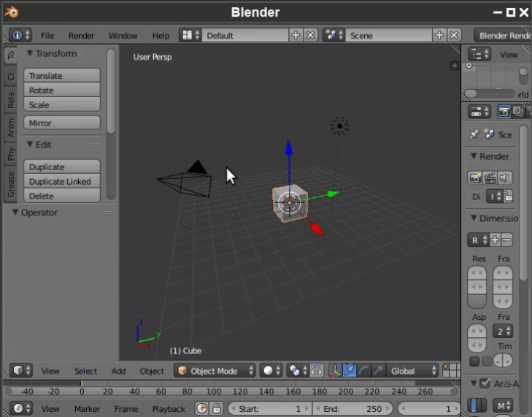The image size is (532, 417).
Task: Toggle manipulate center points icon
Action: 317,370
